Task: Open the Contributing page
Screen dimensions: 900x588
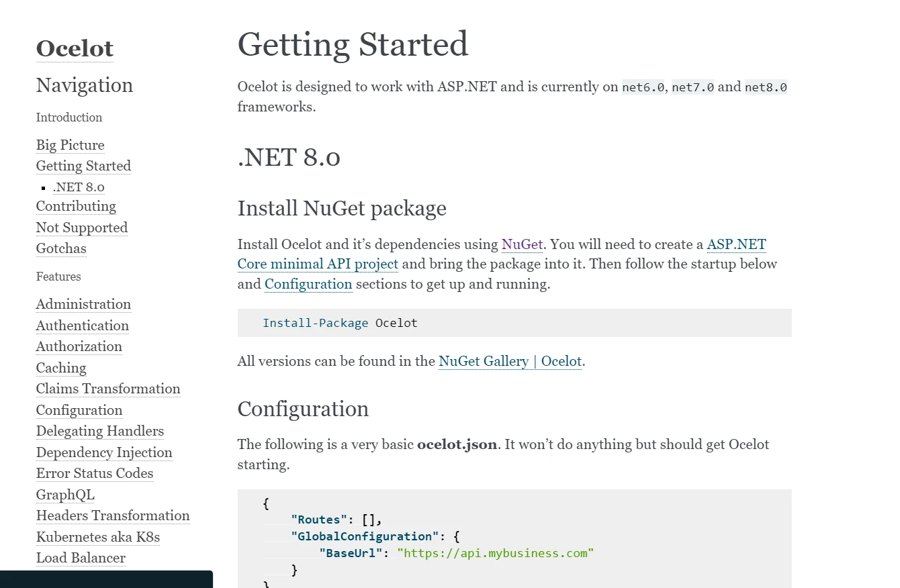Action: point(76,206)
